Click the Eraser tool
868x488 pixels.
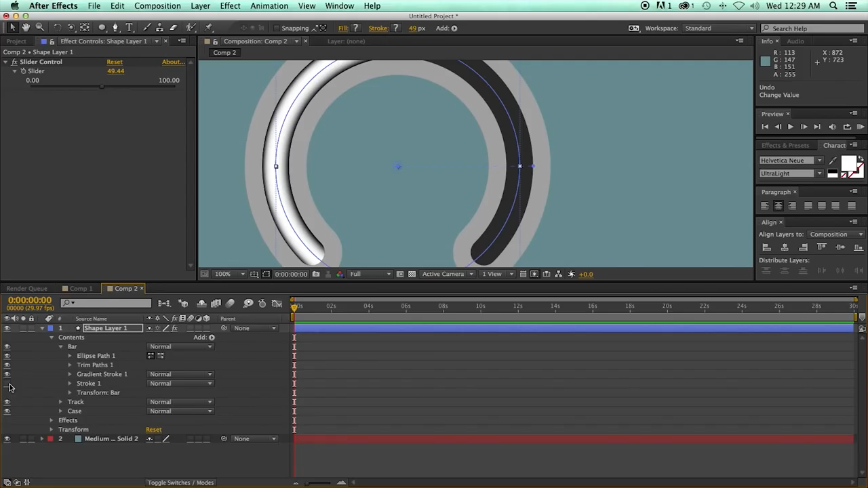(173, 28)
